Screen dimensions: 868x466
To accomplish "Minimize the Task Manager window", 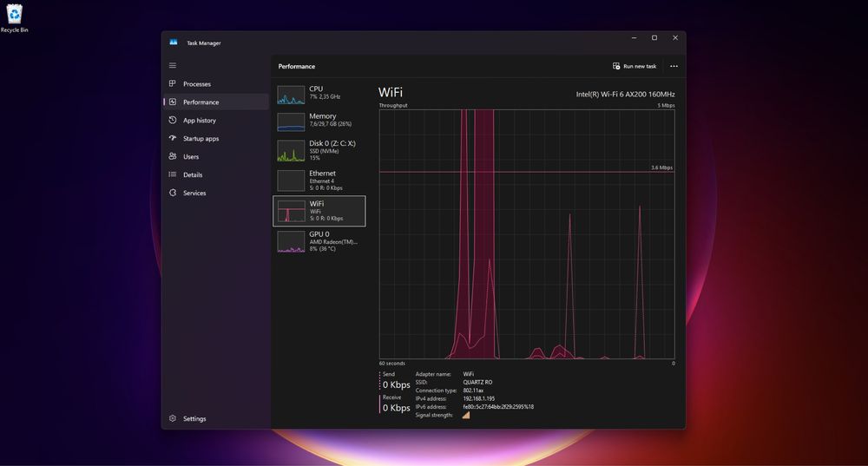I will click(634, 37).
